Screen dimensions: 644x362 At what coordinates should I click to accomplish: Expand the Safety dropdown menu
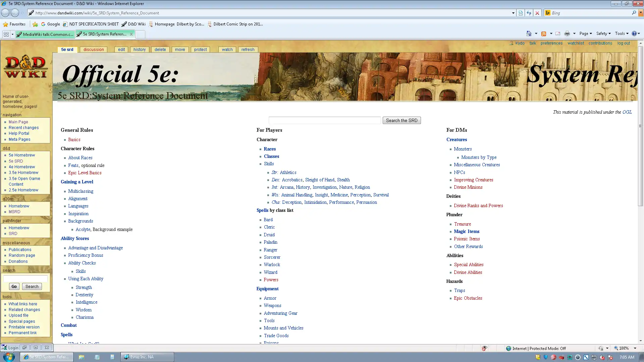click(x=603, y=34)
